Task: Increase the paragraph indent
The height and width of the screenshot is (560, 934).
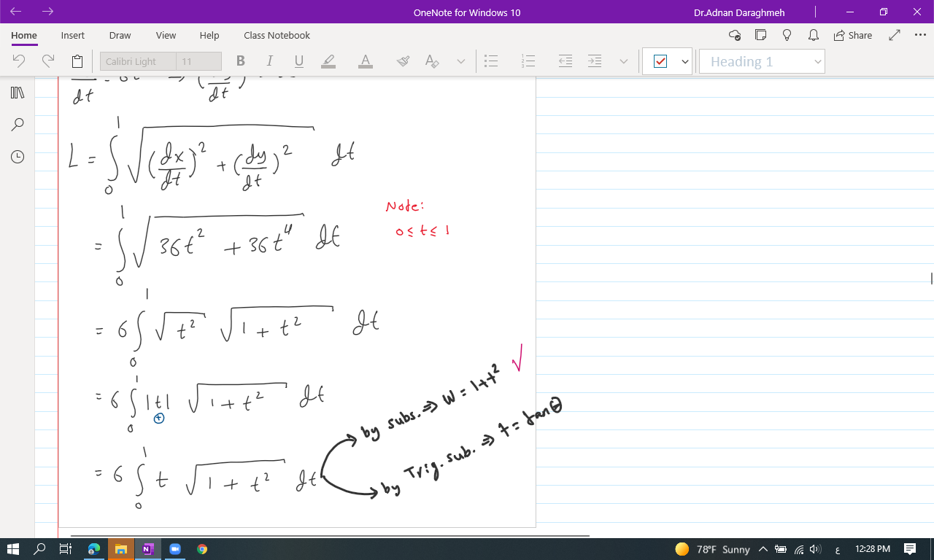Action: coord(595,61)
